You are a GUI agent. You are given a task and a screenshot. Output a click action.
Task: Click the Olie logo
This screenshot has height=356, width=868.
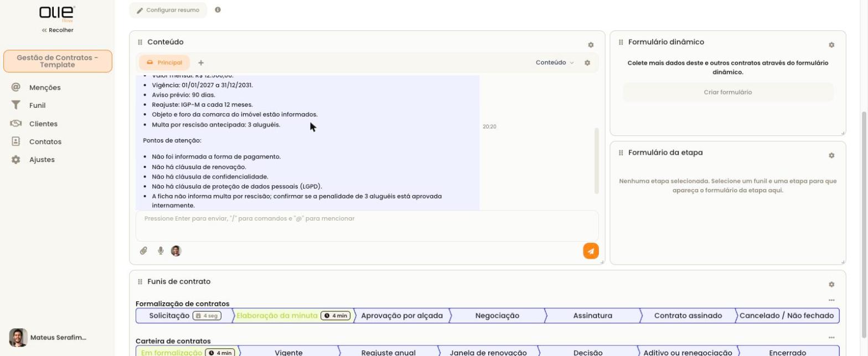tap(58, 13)
